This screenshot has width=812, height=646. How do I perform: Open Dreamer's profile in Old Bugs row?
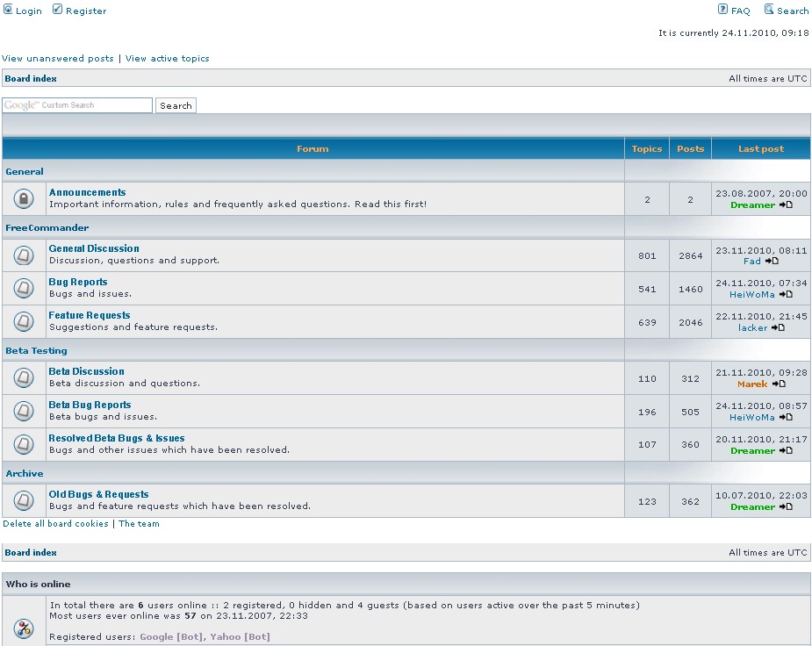[753, 506]
